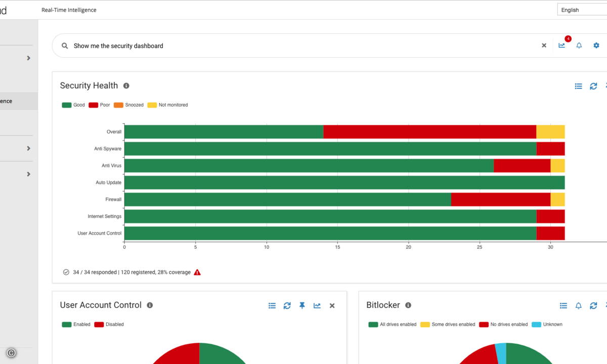Image resolution: width=607 pixels, height=364 pixels.
Task: Click the Overall red Poor bar segment
Action: 430,132
